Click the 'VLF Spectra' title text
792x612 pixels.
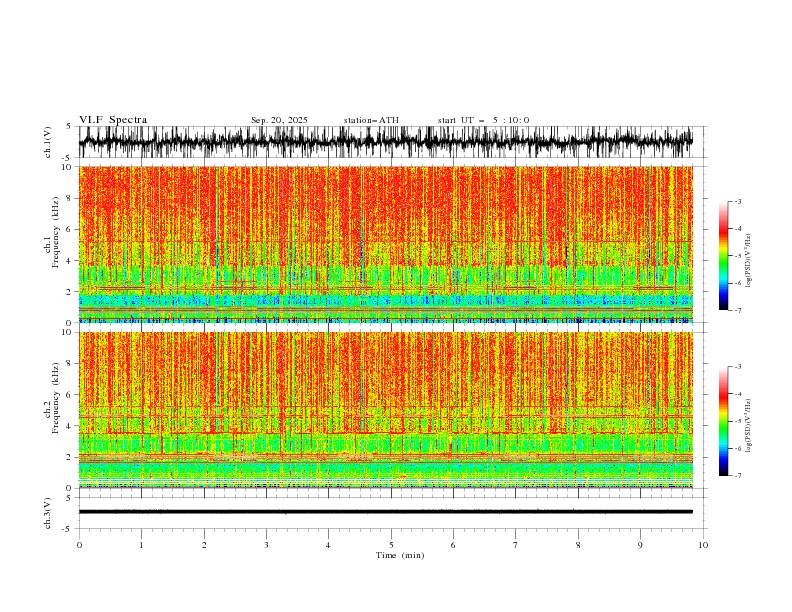[x=113, y=120]
